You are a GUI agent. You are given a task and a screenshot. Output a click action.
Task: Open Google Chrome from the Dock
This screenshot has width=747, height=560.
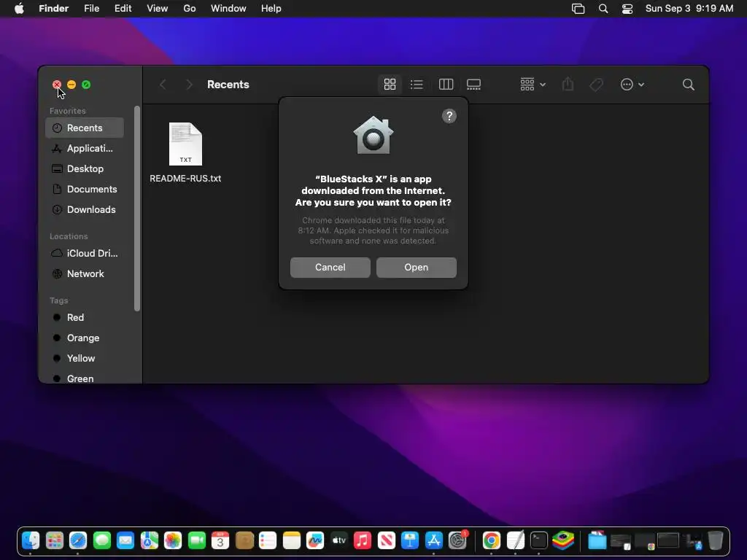pos(491,540)
